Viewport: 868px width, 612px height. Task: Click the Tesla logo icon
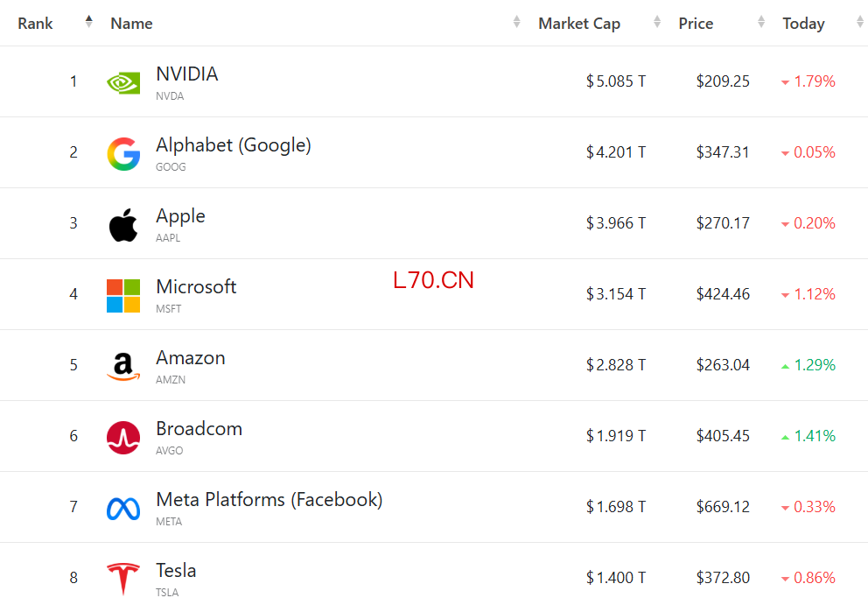click(122, 579)
